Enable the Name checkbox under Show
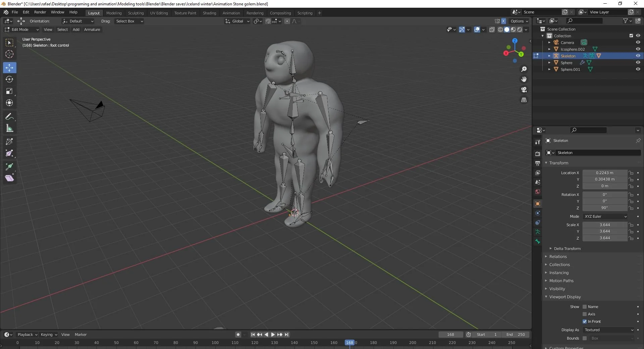Screen dimensions: 644x349 585,306
